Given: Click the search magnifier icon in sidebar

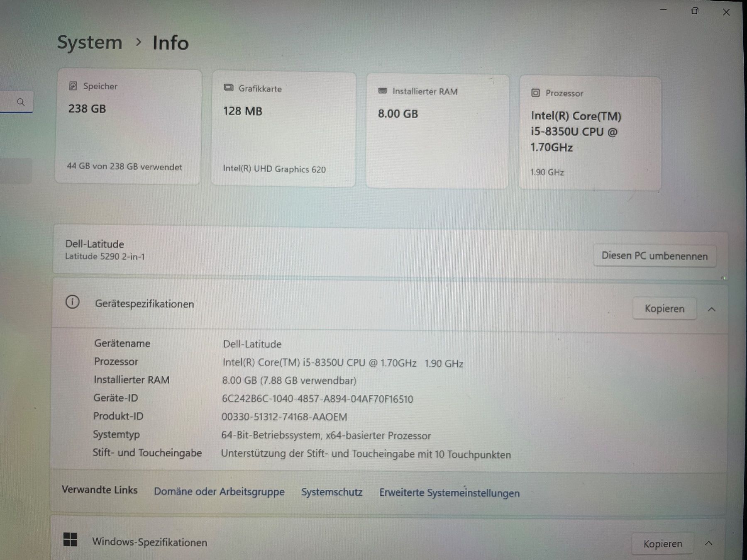Looking at the screenshot, I should tap(20, 102).
